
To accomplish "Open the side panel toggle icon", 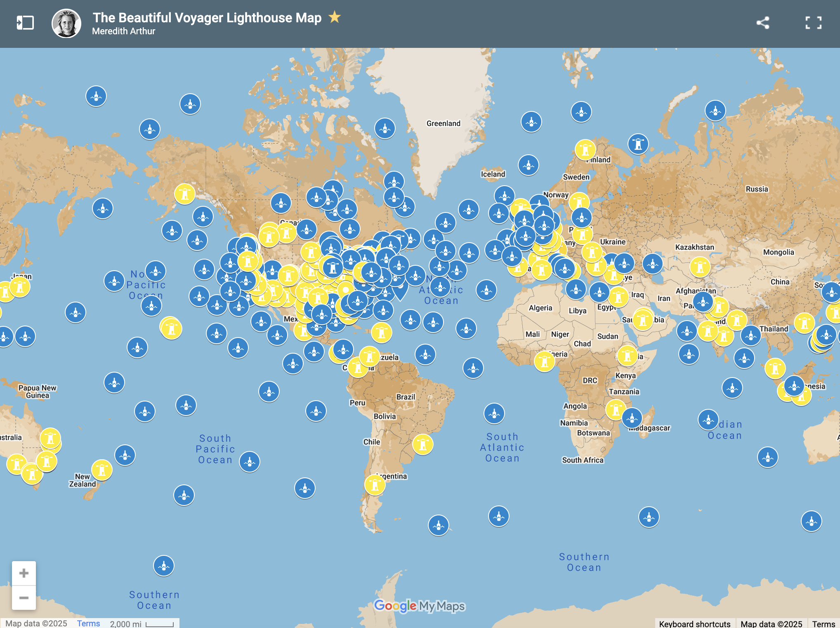I will pos(25,23).
